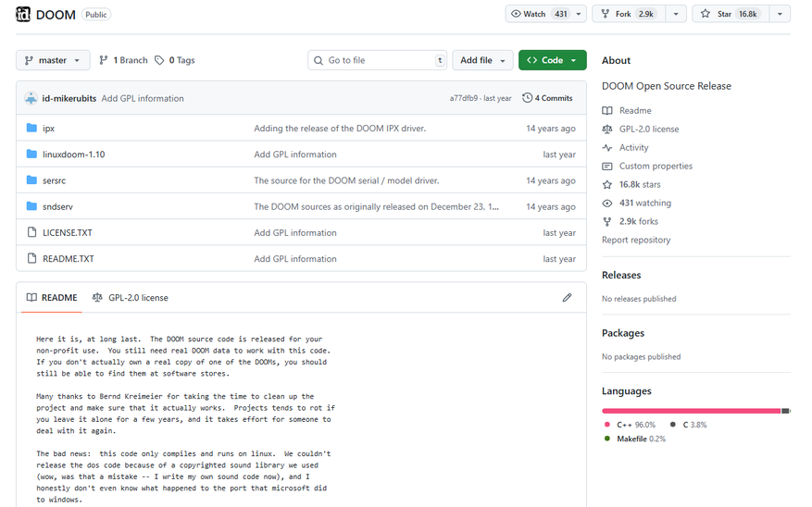Expand the green Code dropdown
The image size is (812, 507).
click(x=552, y=60)
